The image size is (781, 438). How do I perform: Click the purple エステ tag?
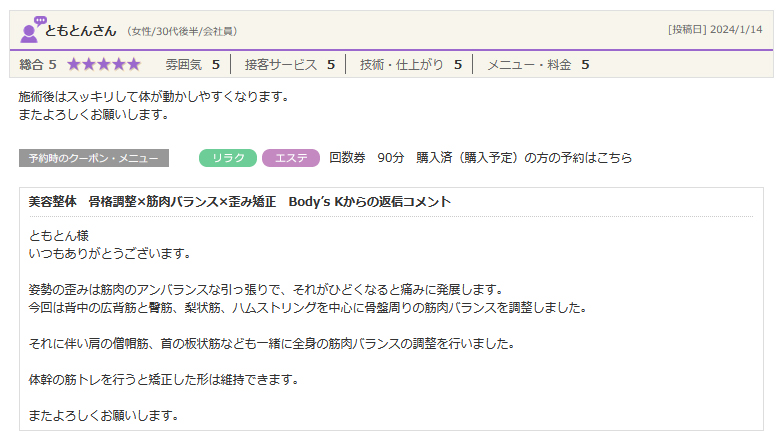tap(291, 158)
